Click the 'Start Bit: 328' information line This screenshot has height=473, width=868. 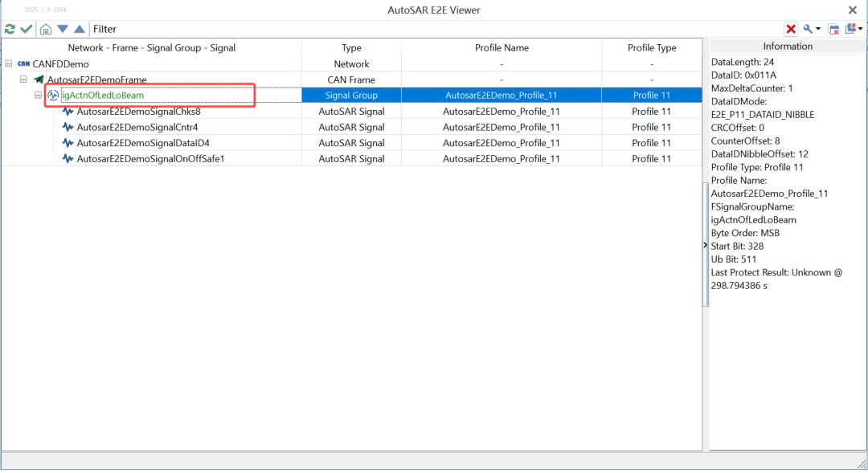737,247
